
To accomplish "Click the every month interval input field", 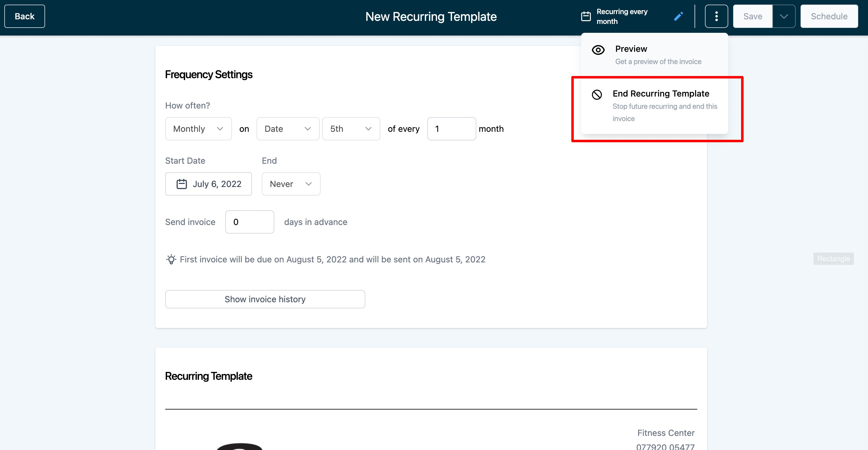I will 451,129.
